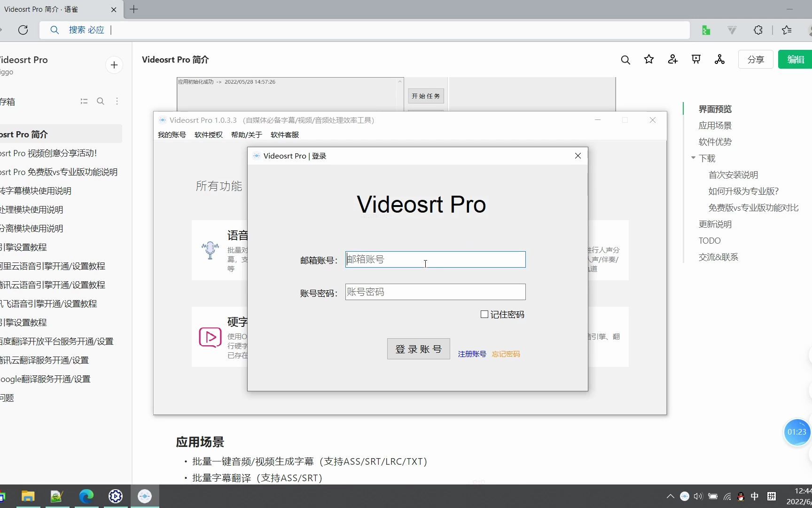This screenshot has width=812, height=508.
Task: Click the sidebar search magnifier icon
Action: pyautogui.click(x=101, y=101)
